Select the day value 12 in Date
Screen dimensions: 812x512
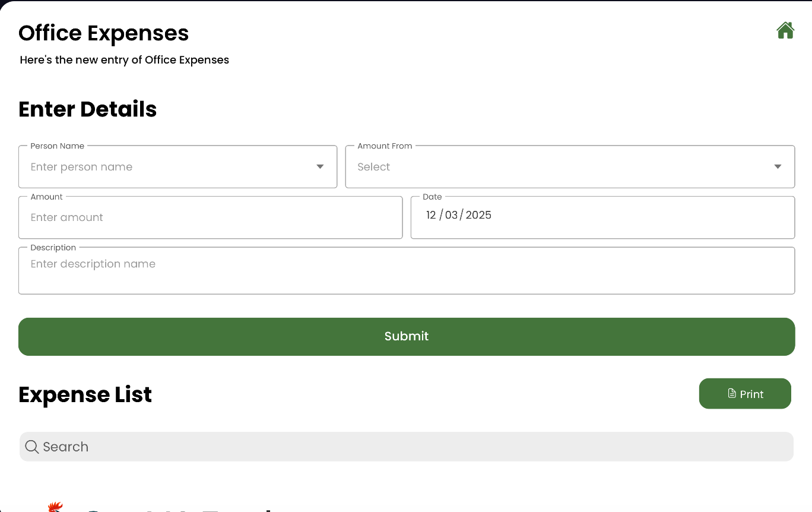tap(431, 215)
